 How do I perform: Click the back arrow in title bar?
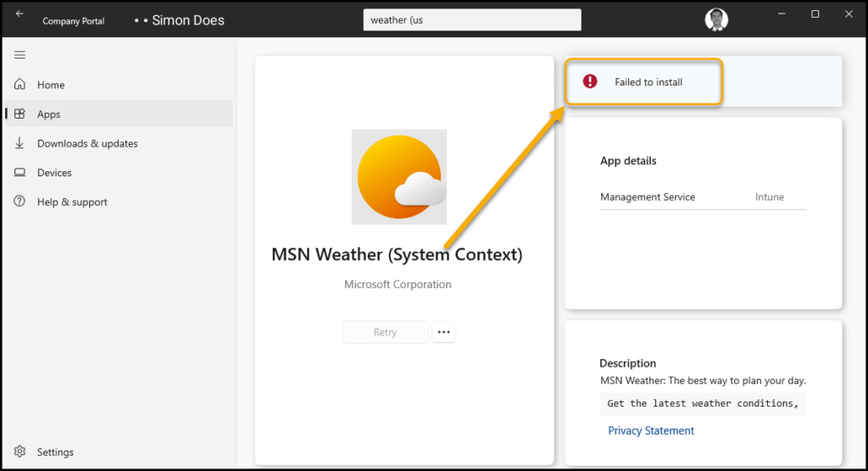coord(19,14)
